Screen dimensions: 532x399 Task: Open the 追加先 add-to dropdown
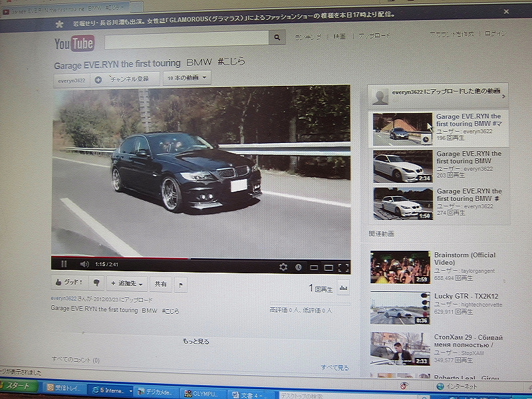[127, 283]
